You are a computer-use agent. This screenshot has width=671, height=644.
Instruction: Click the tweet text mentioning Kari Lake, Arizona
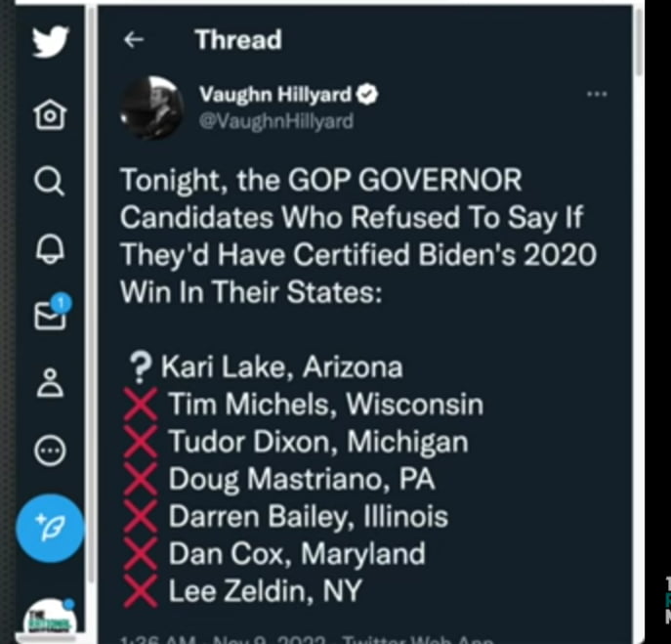[281, 366]
